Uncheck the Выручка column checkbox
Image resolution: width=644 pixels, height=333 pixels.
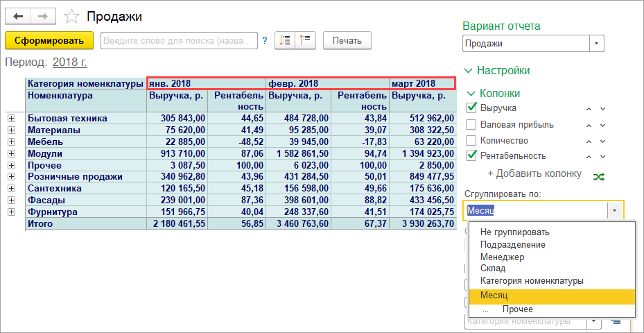471,108
